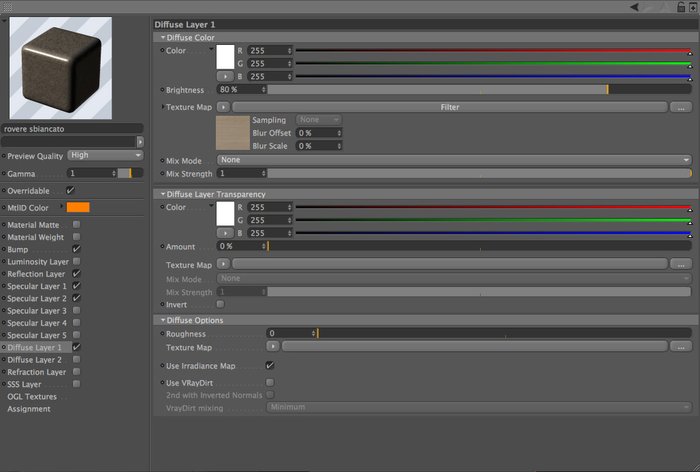Enable the Specular Layer 3 checkbox

coord(76,310)
